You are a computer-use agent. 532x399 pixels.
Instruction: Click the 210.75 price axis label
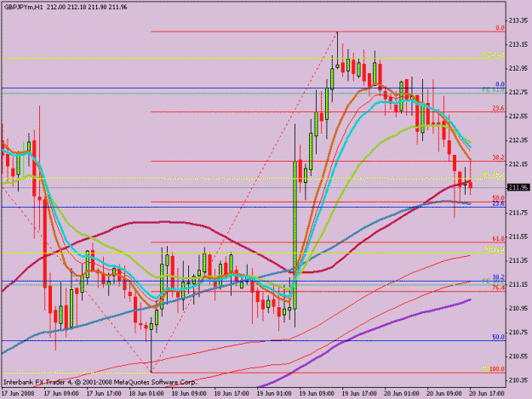tap(518, 333)
